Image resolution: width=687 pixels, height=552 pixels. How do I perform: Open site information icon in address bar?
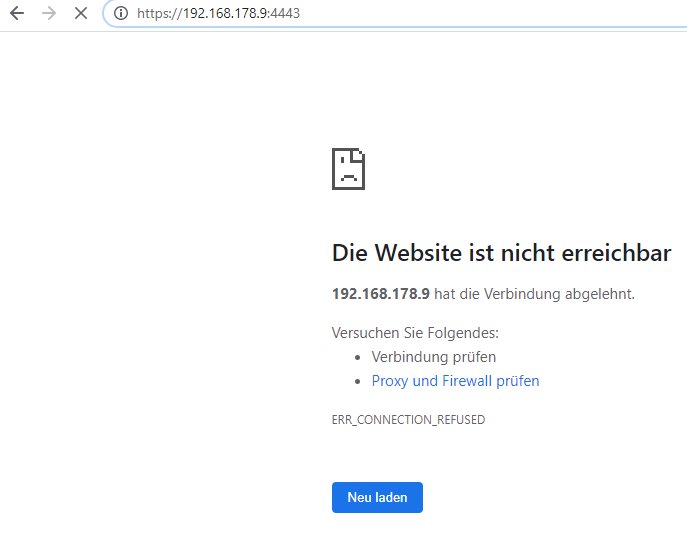point(121,13)
